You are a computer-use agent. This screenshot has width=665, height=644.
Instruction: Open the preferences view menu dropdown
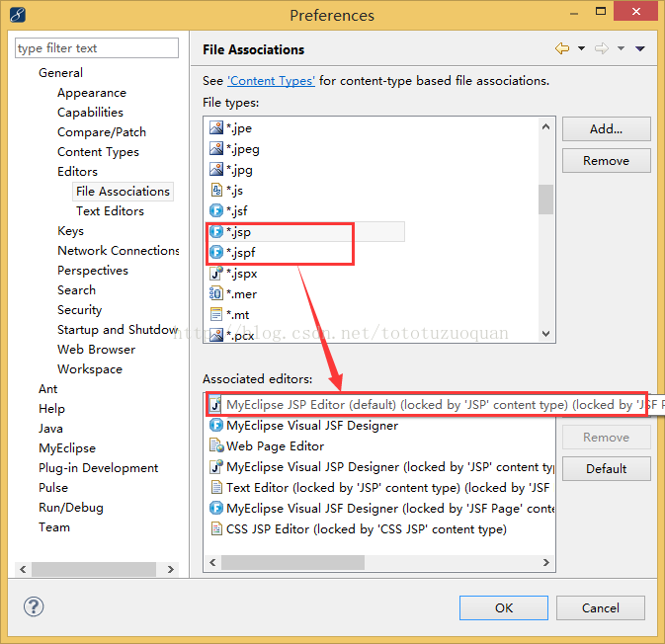(640, 48)
